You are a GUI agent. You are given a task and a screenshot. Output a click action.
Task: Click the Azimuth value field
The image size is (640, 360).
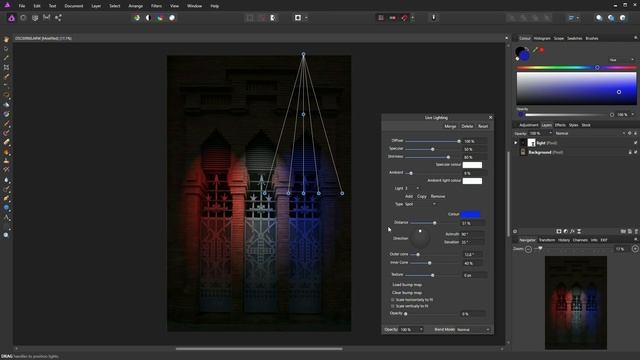coord(472,234)
